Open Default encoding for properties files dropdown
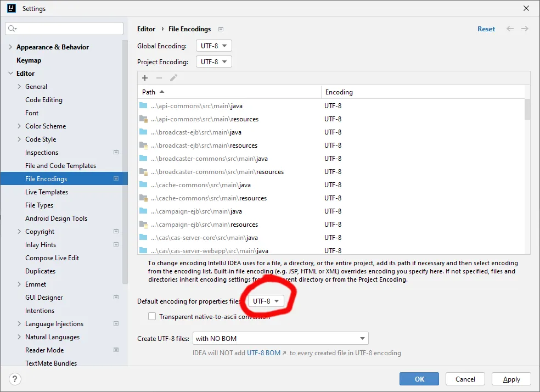This screenshot has width=540, height=392. pyautogui.click(x=266, y=301)
